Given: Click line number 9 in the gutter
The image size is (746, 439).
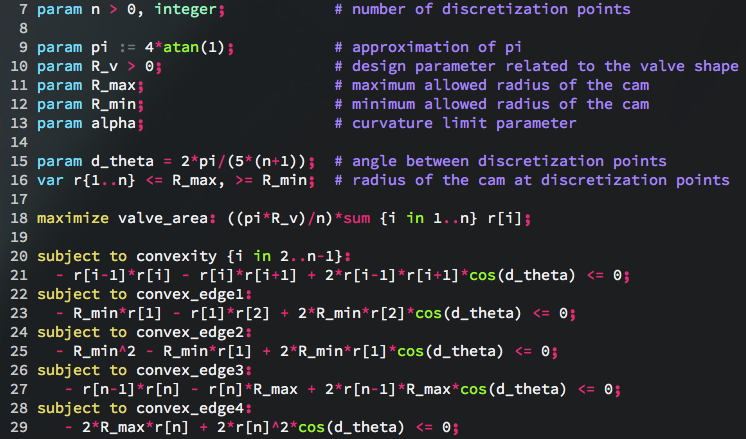Looking at the screenshot, I should (x=23, y=48).
